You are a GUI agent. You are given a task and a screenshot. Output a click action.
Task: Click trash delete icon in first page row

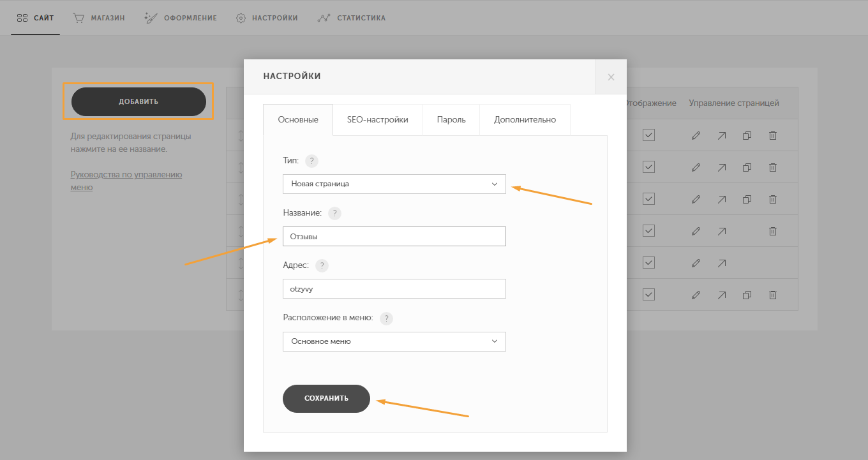coord(772,135)
